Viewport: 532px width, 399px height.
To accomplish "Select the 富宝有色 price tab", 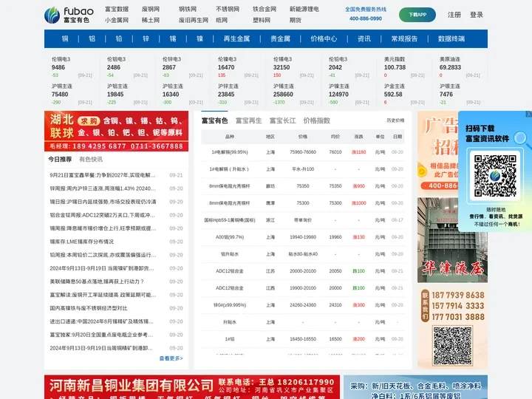I will (215, 120).
